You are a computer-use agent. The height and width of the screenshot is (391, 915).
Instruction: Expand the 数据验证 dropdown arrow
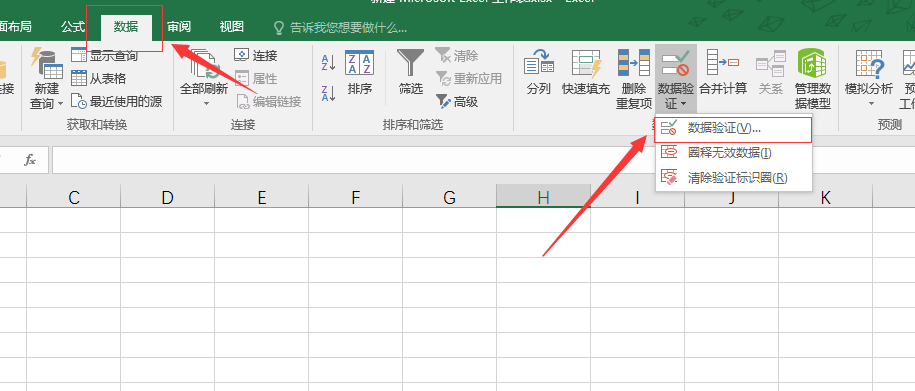pyautogui.click(x=683, y=105)
